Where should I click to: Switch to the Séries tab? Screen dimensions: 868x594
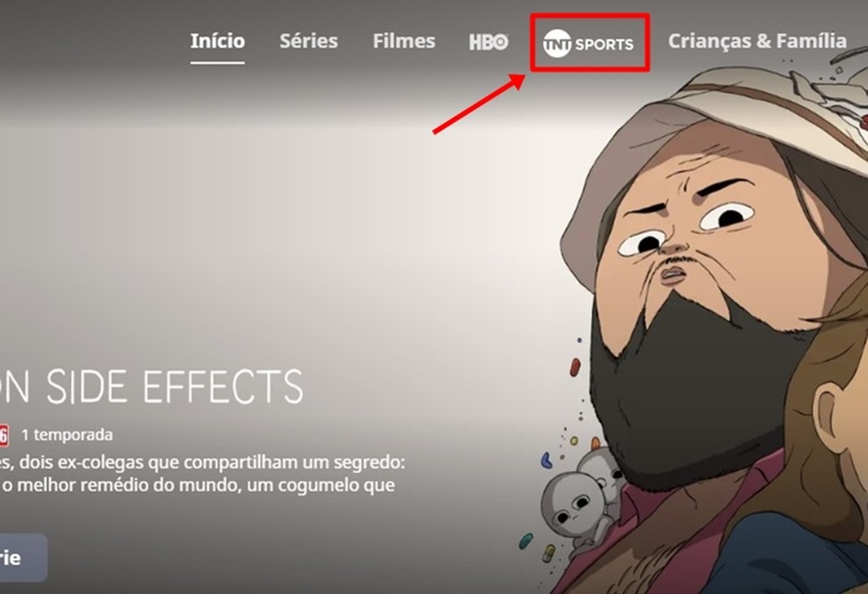pos(309,41)
